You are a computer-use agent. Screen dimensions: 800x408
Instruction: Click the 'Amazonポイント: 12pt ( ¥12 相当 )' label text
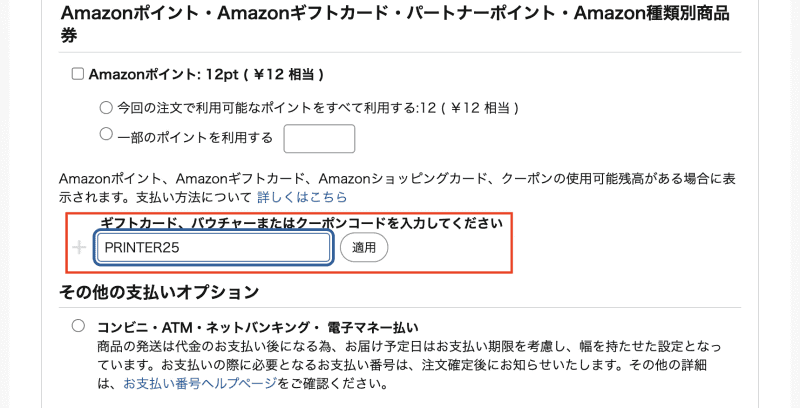(206, 74)
